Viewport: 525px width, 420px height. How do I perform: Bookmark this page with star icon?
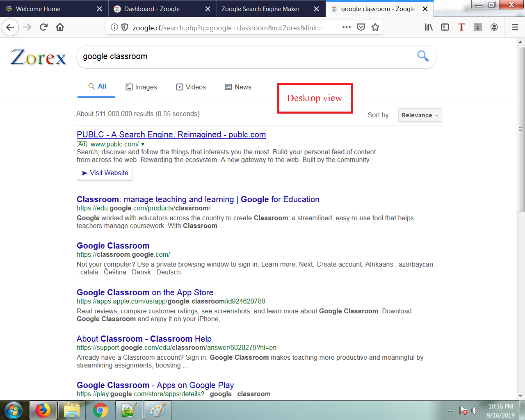point(375,27)
